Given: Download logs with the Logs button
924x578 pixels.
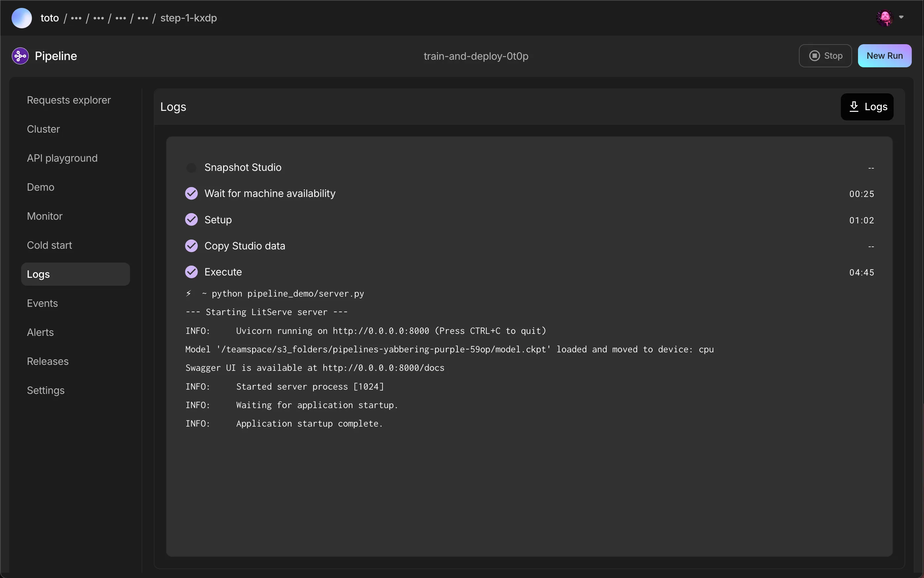Looking at the screenshot, I should click(x=867, y=107).
